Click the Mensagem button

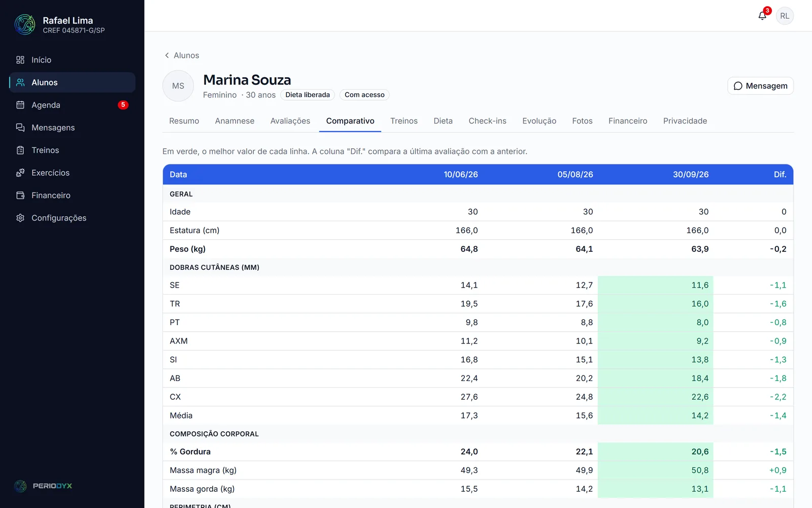pyautogui.click(x=760, y=86)
